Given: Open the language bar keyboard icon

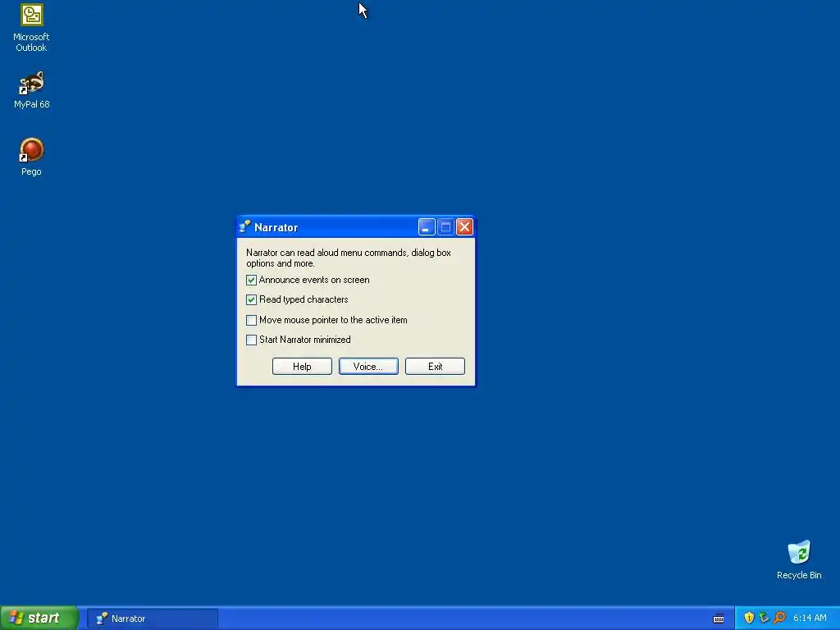Looking at the screenshot, I should click(719, 619).
